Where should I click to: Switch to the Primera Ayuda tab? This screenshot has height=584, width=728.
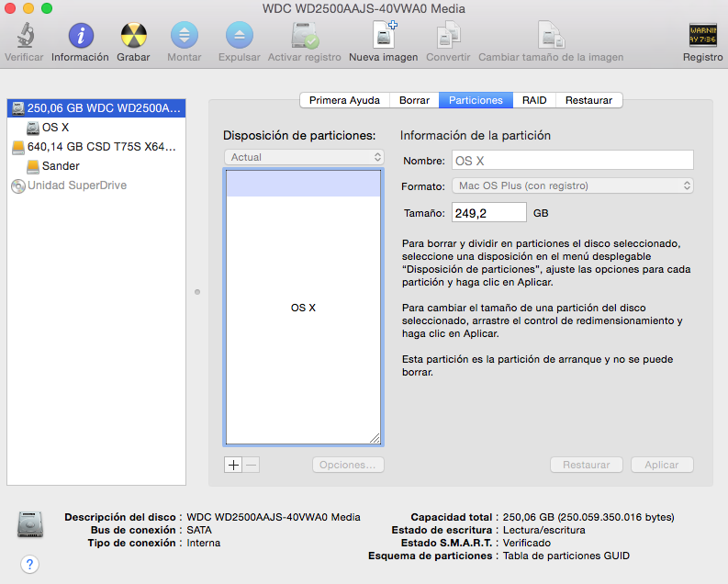tap(344, 100)
